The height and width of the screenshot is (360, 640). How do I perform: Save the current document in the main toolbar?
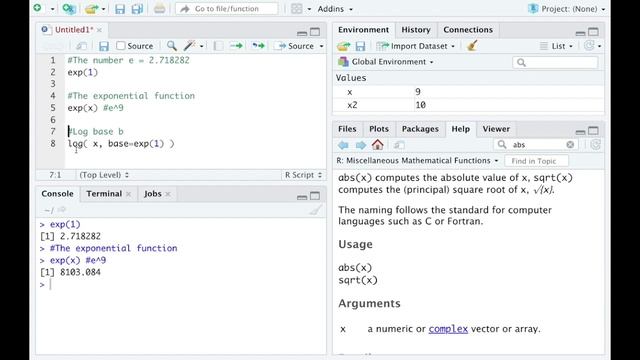120,9
